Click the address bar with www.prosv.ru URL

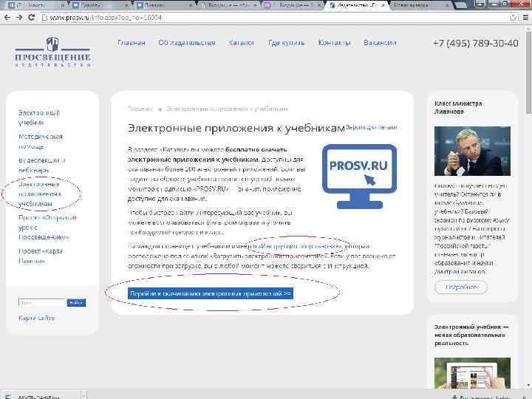275,17
